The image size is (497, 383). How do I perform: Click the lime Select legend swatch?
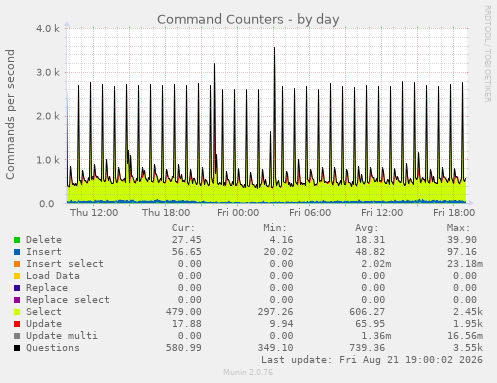(17, 312)
